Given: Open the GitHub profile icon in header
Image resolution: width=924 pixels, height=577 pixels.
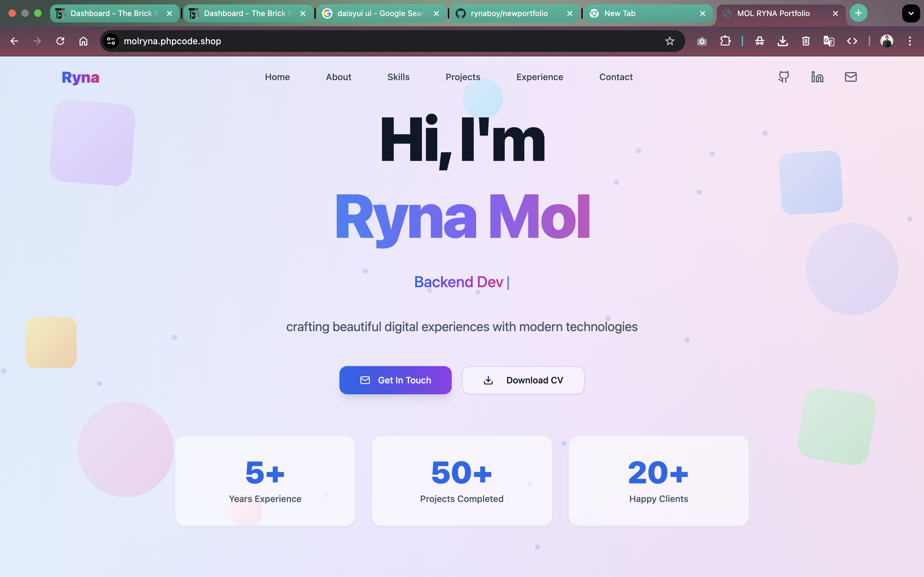Looking at the screenshot, I should point(783,77).
